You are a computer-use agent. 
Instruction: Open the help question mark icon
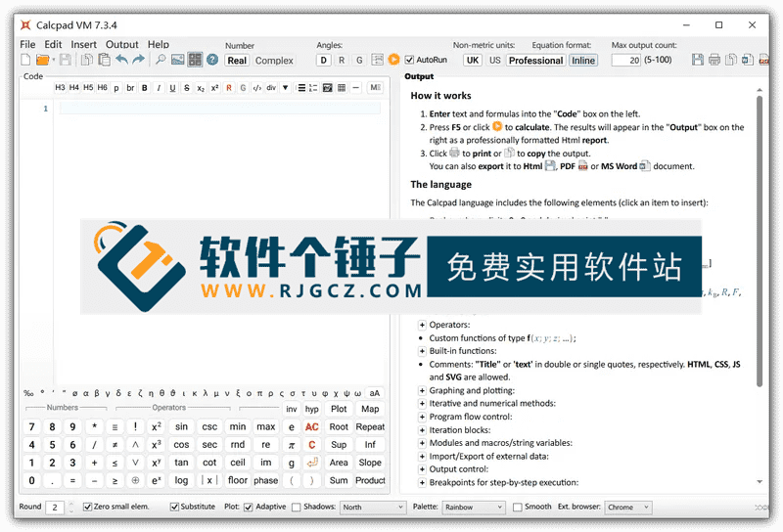[212, 60]
